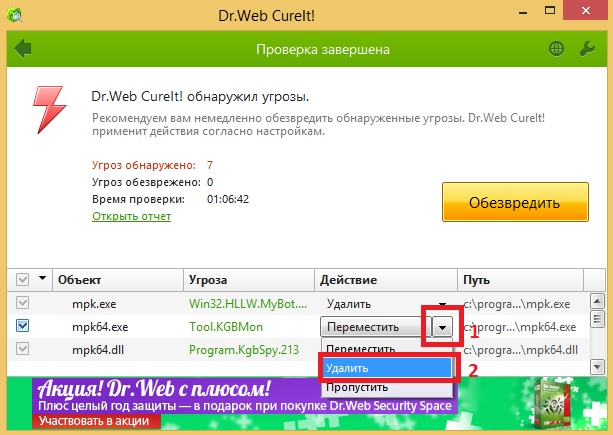Viewport: 613px width, 435px height.
Task: Choose Удалить in the dropdown list
Action: click(x=387, y=368)
